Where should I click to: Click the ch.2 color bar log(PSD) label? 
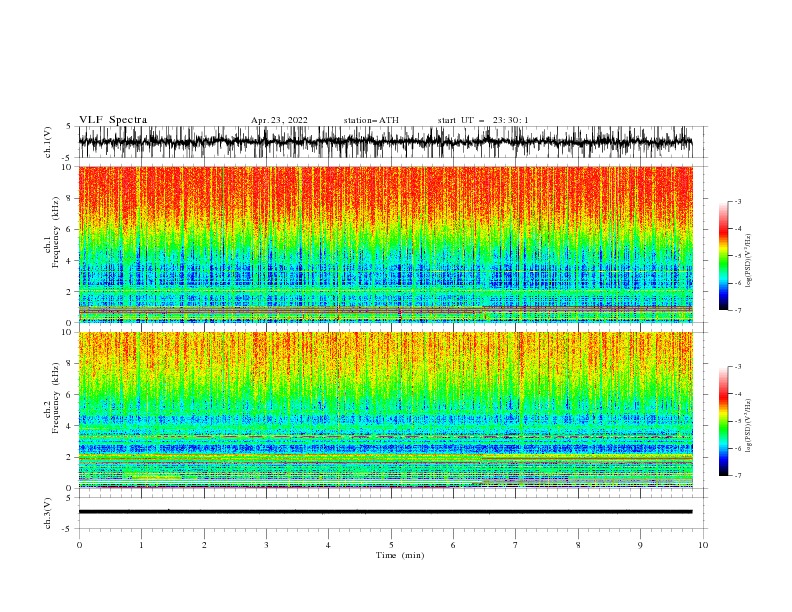748,425
